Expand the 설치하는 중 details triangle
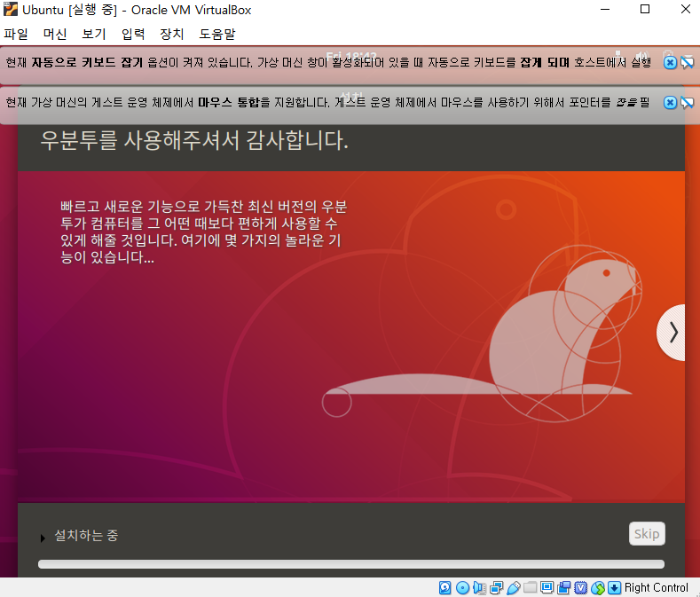The height and width of the screenshot is (597, 700). 43,538
